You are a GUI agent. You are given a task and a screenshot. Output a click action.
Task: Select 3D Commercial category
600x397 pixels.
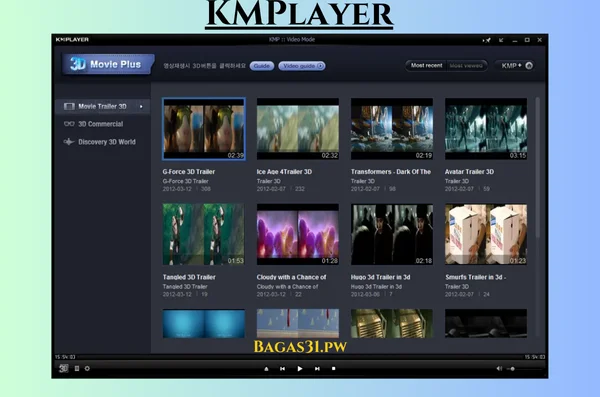pyautogui.click(x=100, y=124)
